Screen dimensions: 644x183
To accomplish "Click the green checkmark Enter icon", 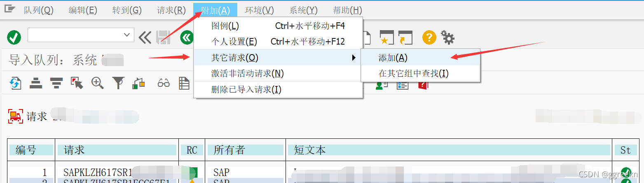I will point(14,38).
